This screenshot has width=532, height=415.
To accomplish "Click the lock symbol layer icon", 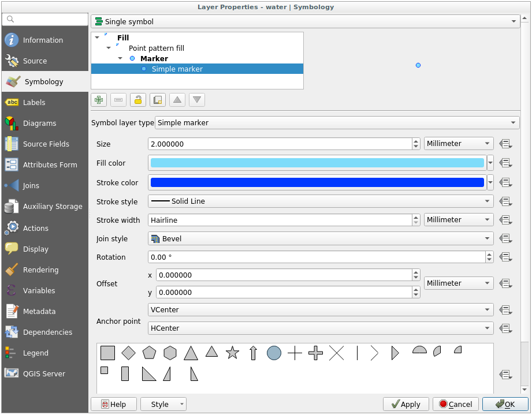I will (137, 100).
